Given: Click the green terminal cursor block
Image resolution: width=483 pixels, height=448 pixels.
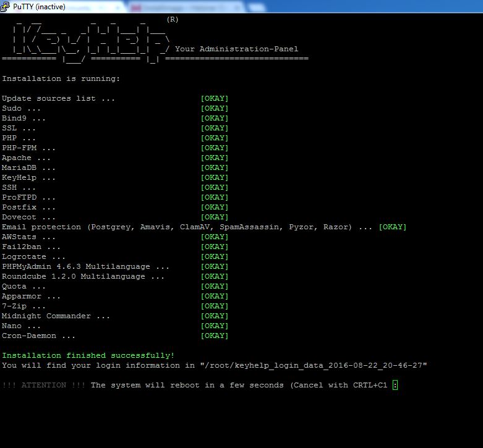Looking at the screenshot, I should point(395,385).
